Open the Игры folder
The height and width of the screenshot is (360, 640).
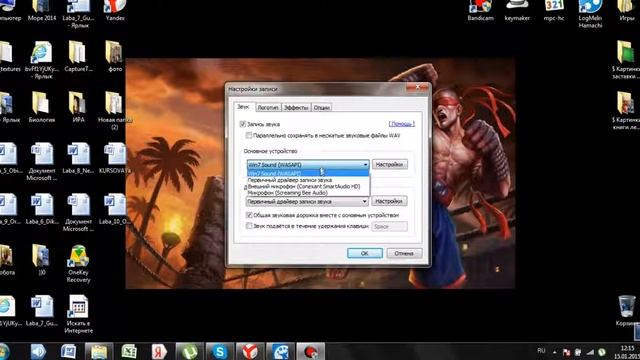pos(627,10)
